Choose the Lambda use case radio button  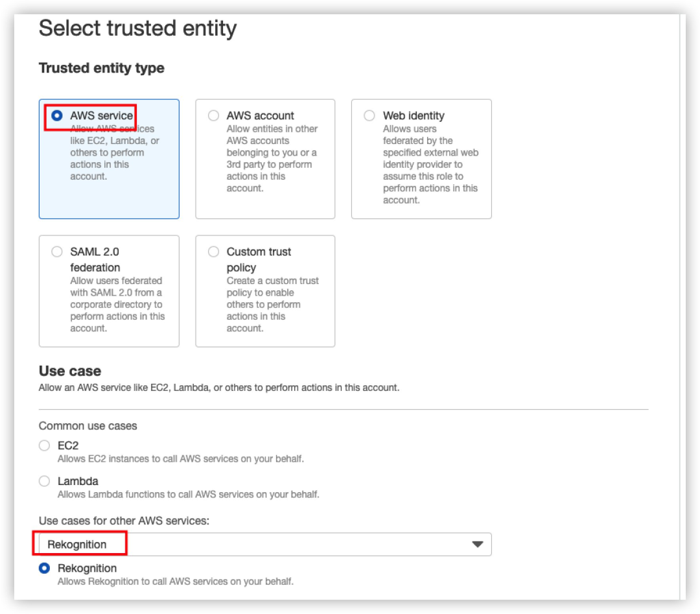[x=44, y=481]
